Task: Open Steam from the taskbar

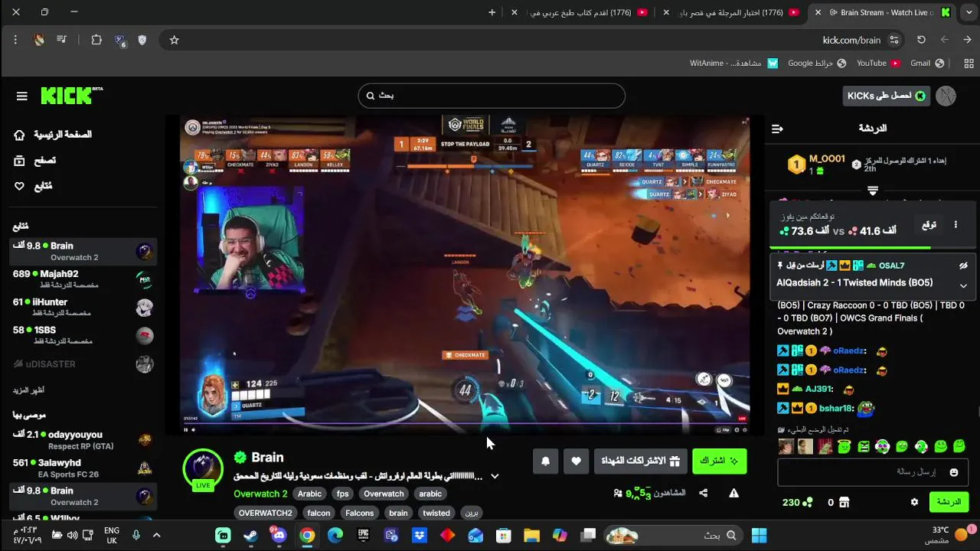Action: pos(250,535)
